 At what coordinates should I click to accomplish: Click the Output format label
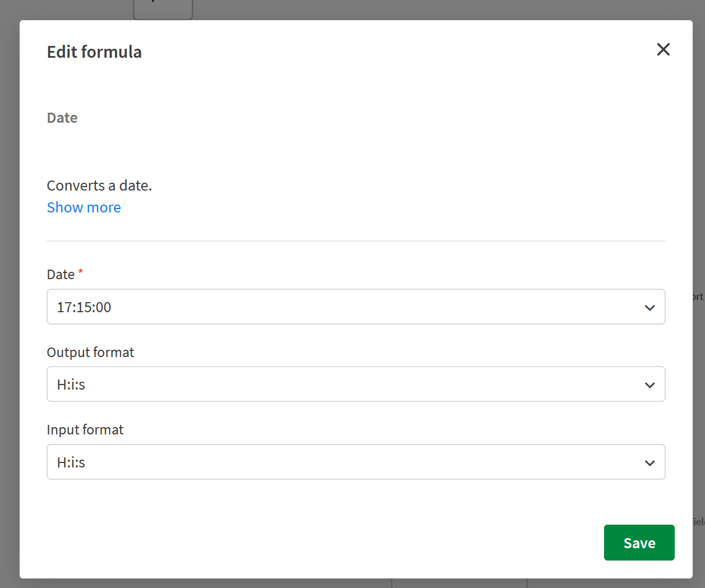click(90, 352)
